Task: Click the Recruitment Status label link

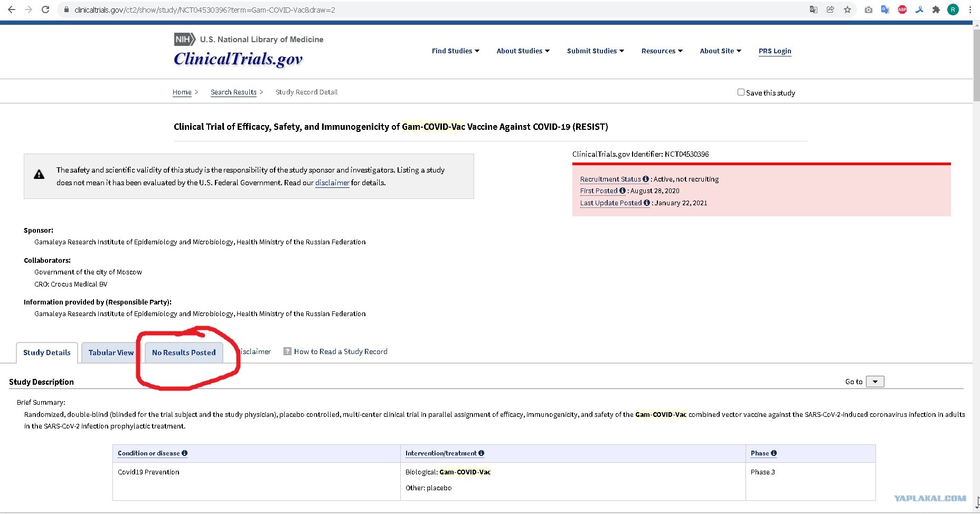Action: (610, 179)
